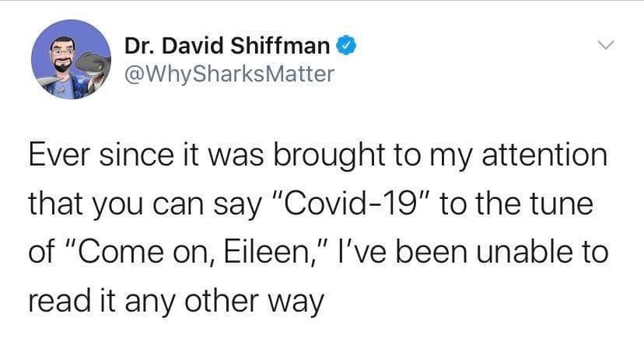Click the first line starting "Ever since"
The height and width of the screenshot is (345, 644).
317,155
